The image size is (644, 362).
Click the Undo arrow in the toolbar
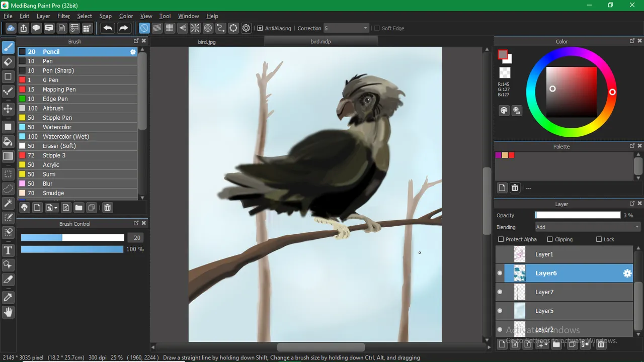pyautogui.click(x=108, y=28)
